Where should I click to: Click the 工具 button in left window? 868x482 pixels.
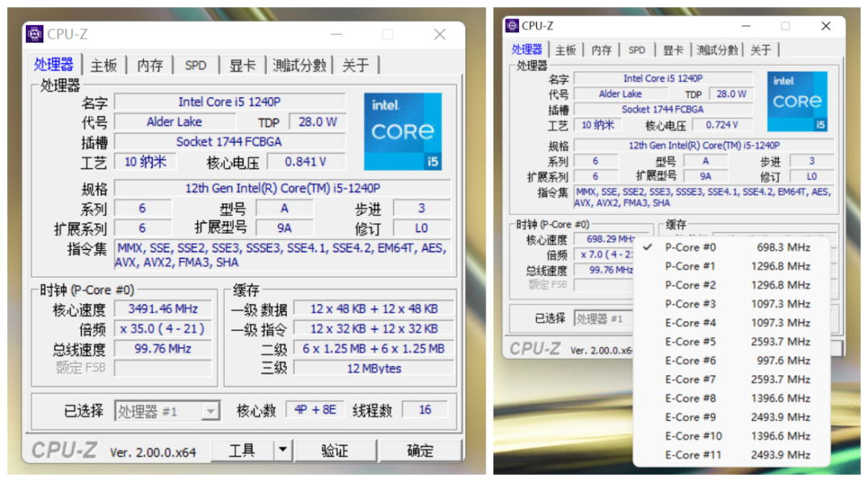(x=243, y=451)
